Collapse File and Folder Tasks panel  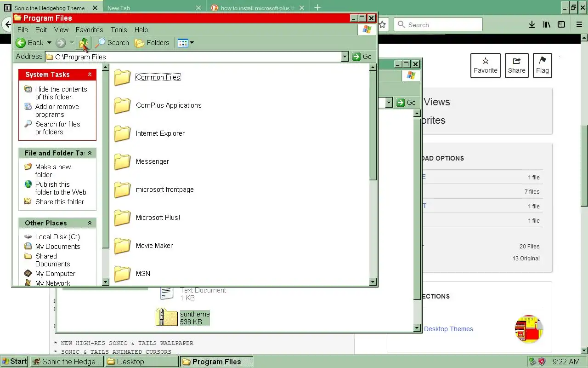(90, 153)
